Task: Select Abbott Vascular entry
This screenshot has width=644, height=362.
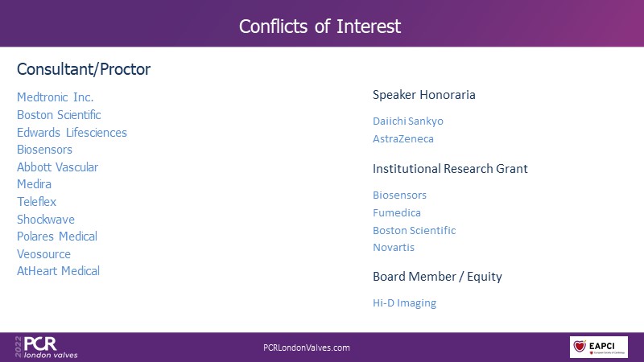Action: tap(57, 167)
